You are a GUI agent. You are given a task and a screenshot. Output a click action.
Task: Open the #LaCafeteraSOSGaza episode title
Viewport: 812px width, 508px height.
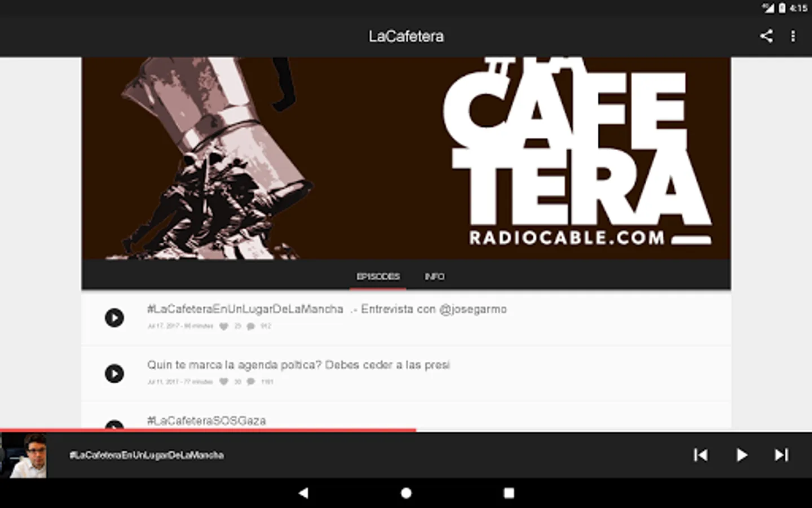pyautogui.click(x=206, y=421)
